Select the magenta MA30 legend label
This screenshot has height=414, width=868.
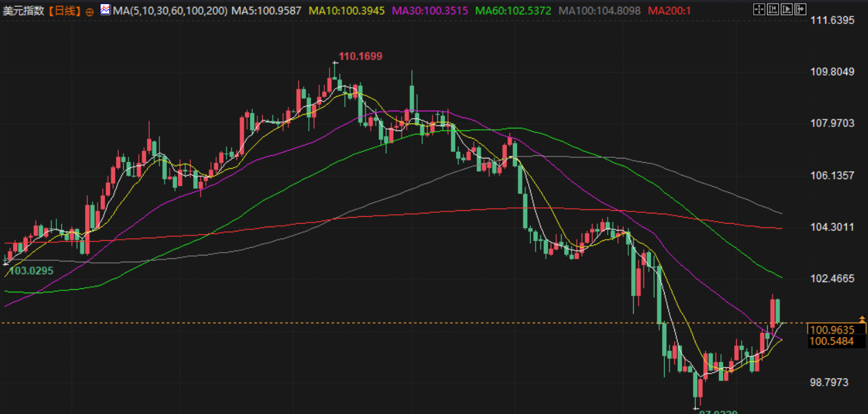pyautogui.click(x=430, y=11)
